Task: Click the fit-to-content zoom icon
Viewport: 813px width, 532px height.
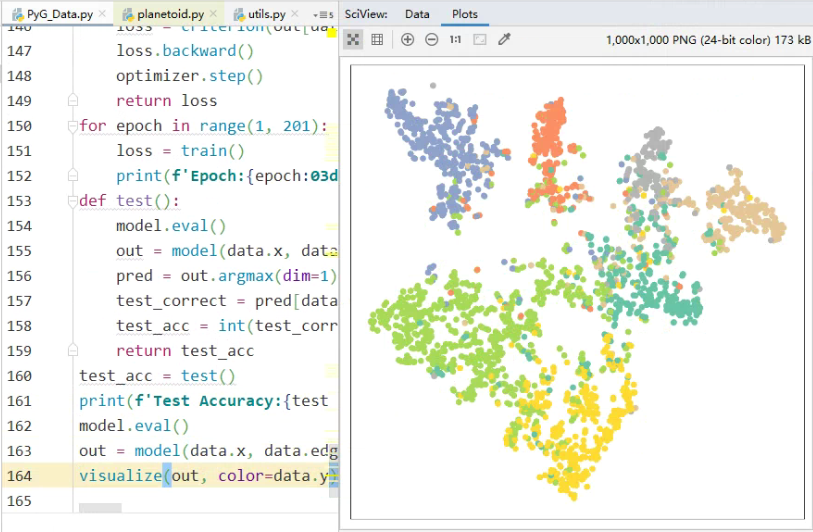Action: 480,39
